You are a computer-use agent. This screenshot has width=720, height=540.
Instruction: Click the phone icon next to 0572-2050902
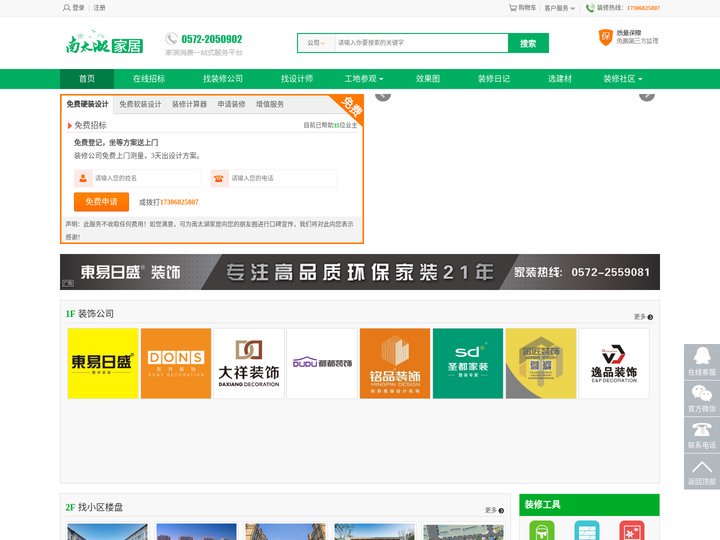tap(171, 39)
